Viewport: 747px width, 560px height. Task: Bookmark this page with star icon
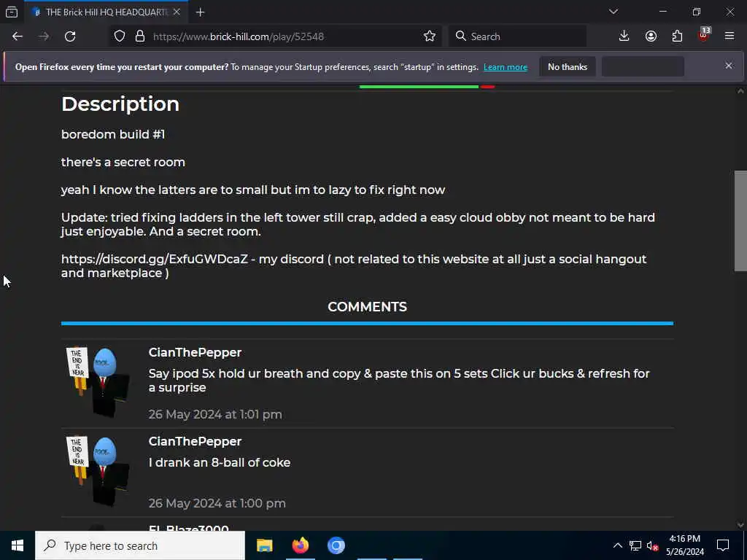click(x=429, y=36)
